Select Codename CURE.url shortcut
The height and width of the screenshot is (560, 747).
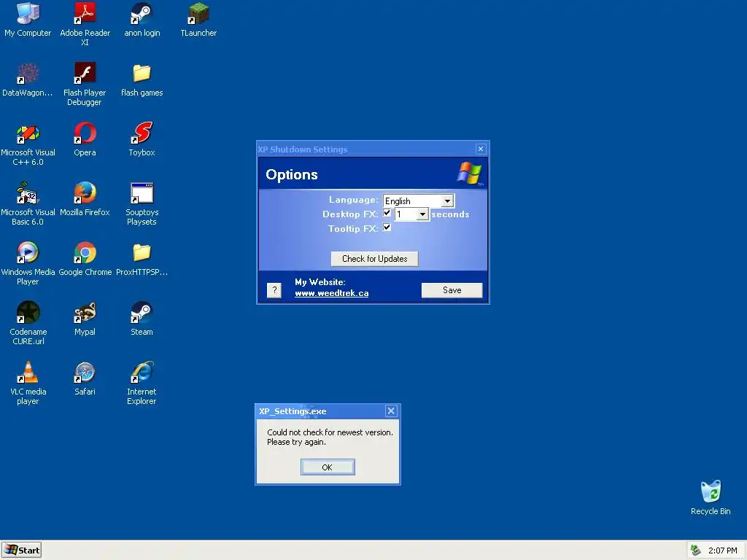[x=28, y=323]
